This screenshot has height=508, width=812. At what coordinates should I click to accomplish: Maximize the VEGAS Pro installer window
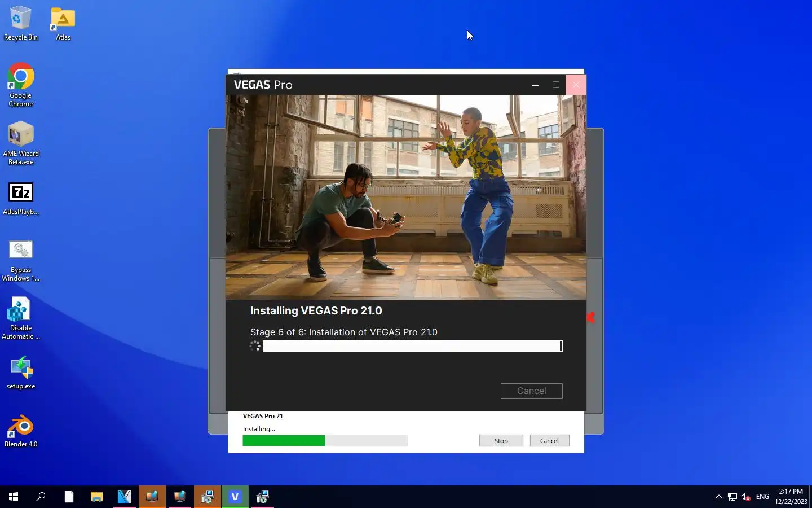point(556,85)
